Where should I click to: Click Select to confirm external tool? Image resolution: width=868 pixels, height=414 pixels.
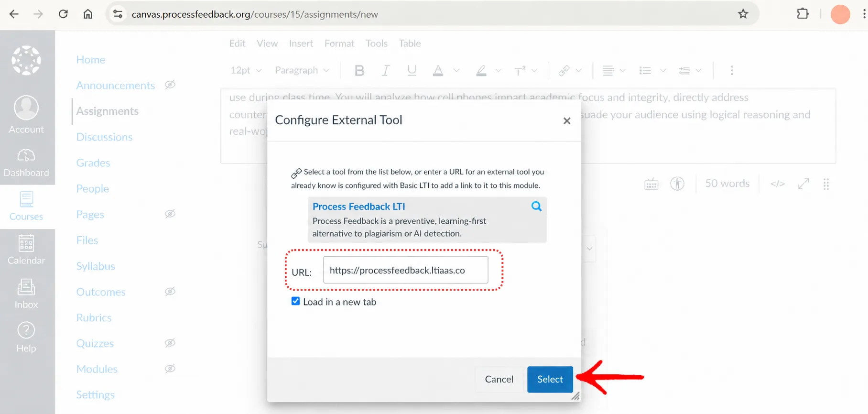pyautogui.click(x=550, y=379)
